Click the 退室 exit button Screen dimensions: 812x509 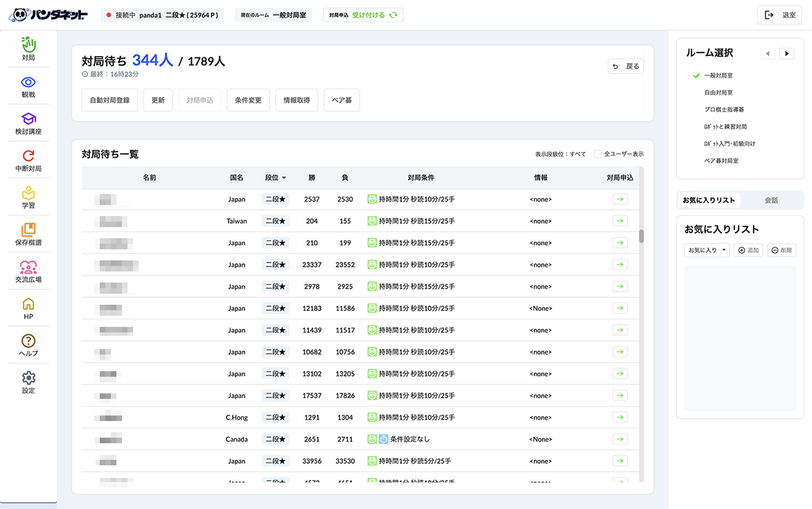(x=779, y=15)
